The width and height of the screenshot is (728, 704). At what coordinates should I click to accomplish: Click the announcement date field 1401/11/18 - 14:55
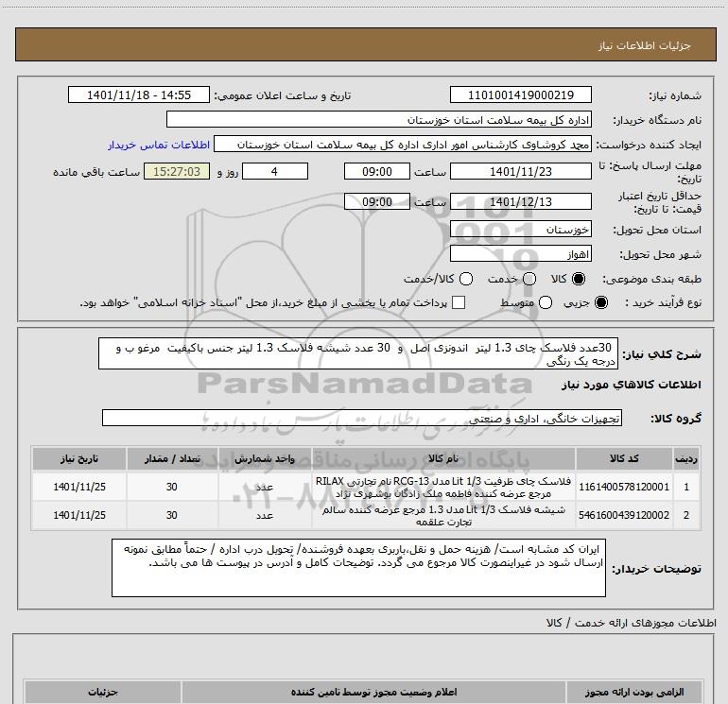(x=139, y=95)
